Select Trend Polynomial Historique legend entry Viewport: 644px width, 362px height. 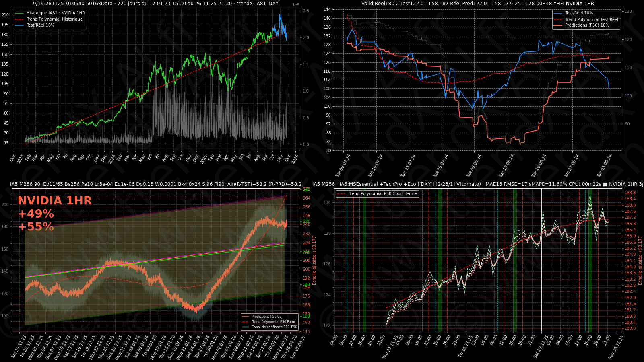point(54,19)
